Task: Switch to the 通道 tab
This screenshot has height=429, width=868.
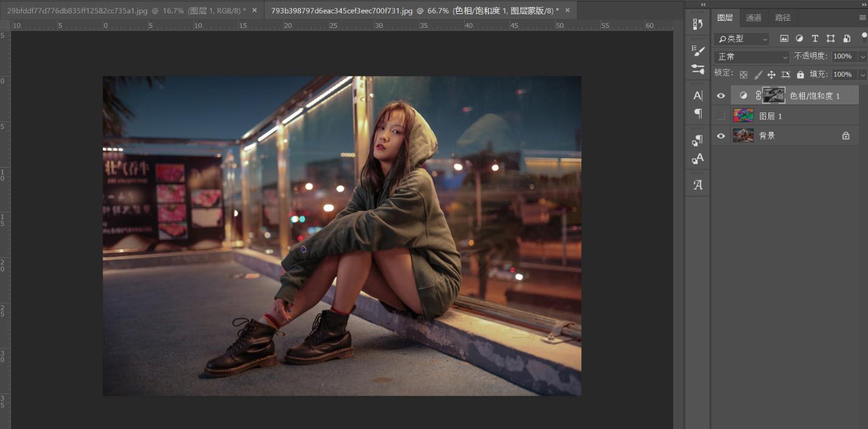Action: click(x=754, y=17)
